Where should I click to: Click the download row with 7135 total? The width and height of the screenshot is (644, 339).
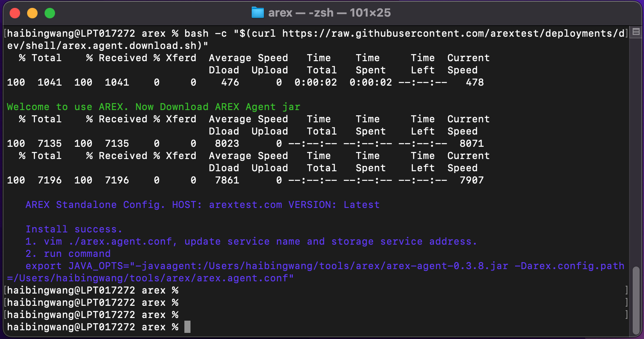pos(246,143)
